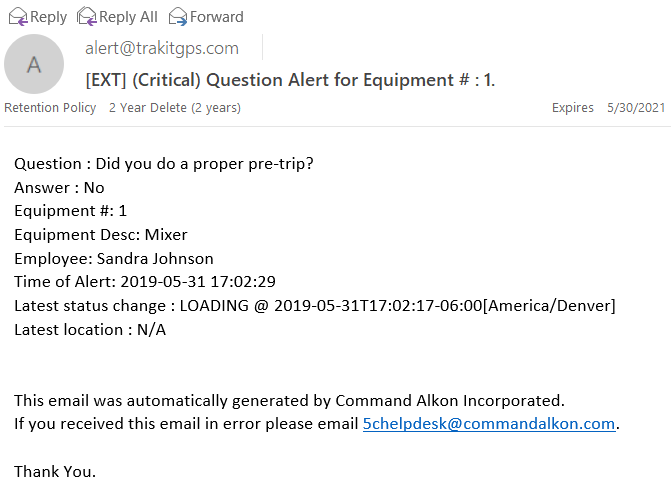Click the Retention Policy label
This screenshot has height=494, width=671.
click(x=50, y=107)
